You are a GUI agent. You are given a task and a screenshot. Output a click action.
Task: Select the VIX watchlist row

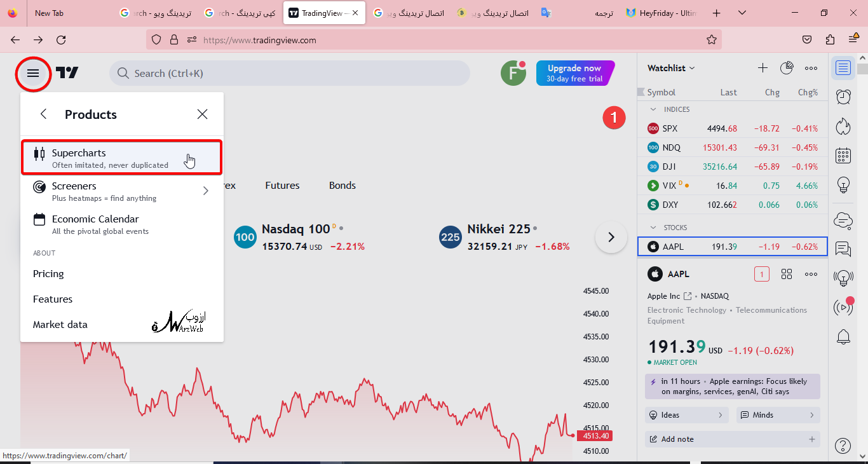pos(733,186)
